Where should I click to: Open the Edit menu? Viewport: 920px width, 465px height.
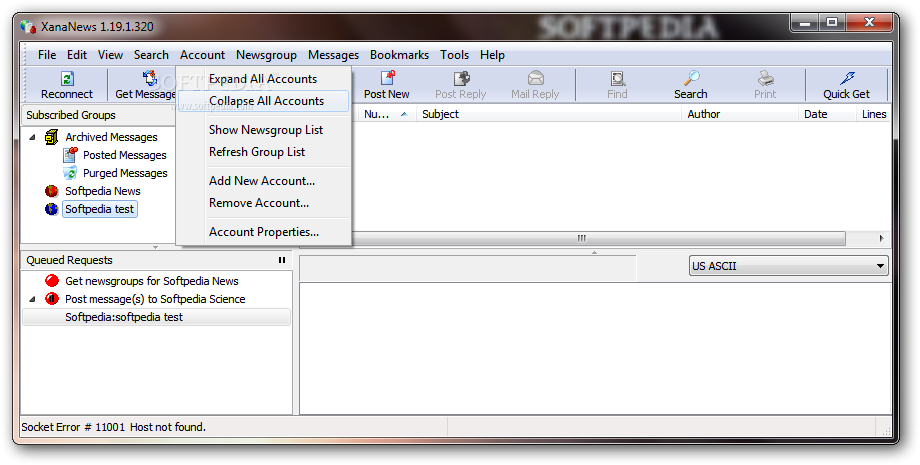tap(77, 55)
